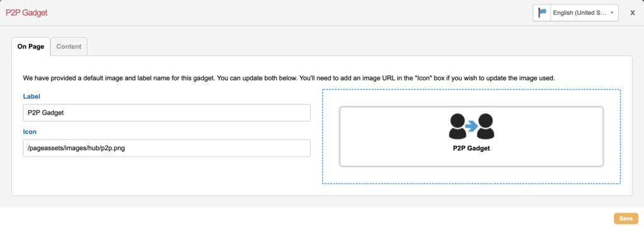The height and width of the screenshot is (227, 644).
Task: Click the blue Icon field heading
Action: (x=30, y=132)
